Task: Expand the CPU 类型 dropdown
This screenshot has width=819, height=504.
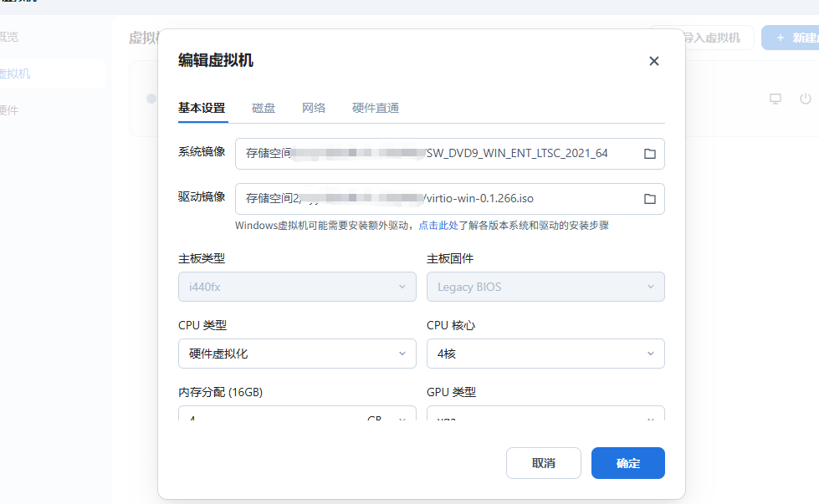Action: coord(297,354)
